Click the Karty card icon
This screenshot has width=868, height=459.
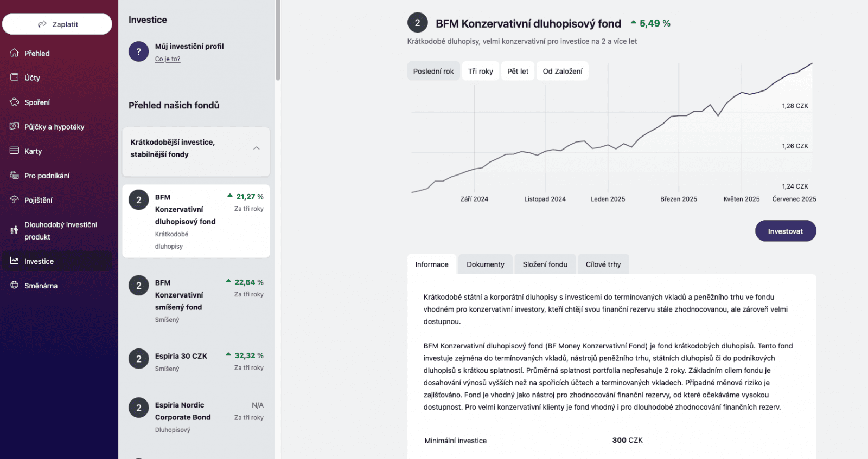(x=14, y=150)
